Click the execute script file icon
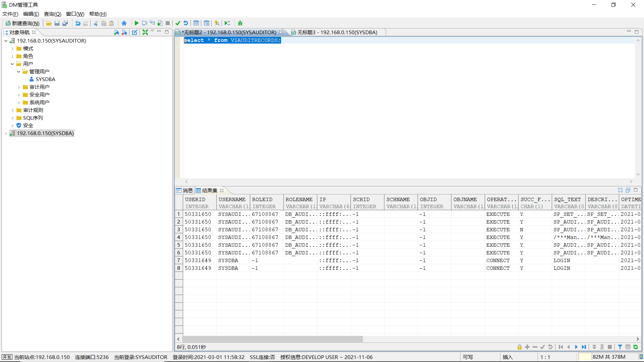 point(160,23)
